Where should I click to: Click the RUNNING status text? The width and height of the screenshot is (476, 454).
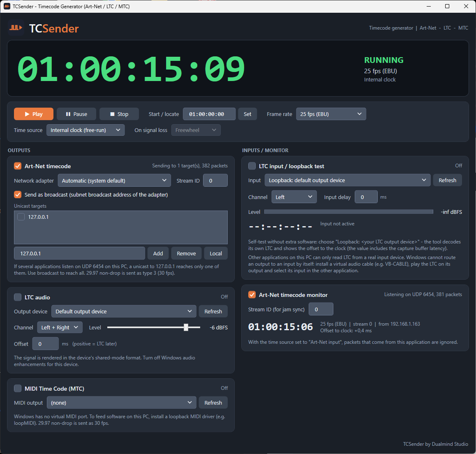(x=384, y=60)
